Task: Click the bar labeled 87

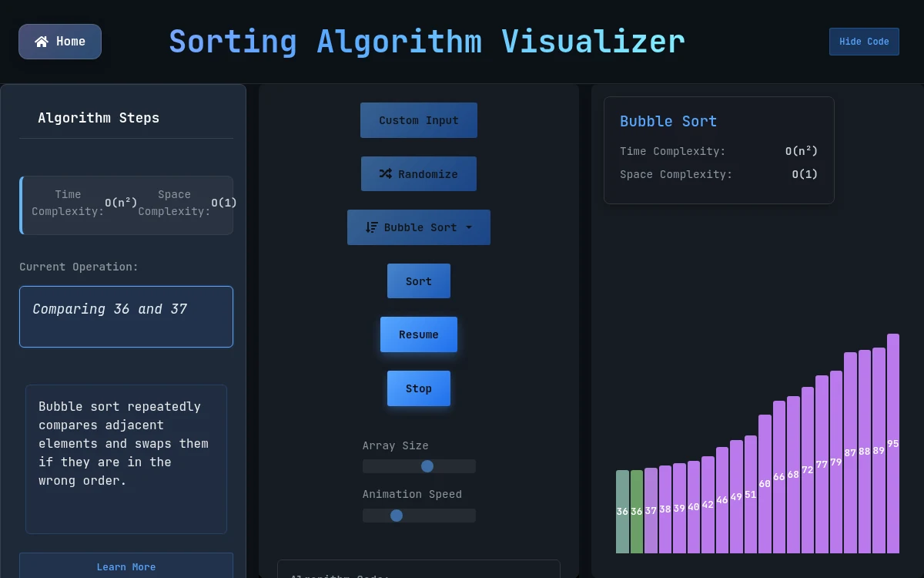Action: [850, 452]
